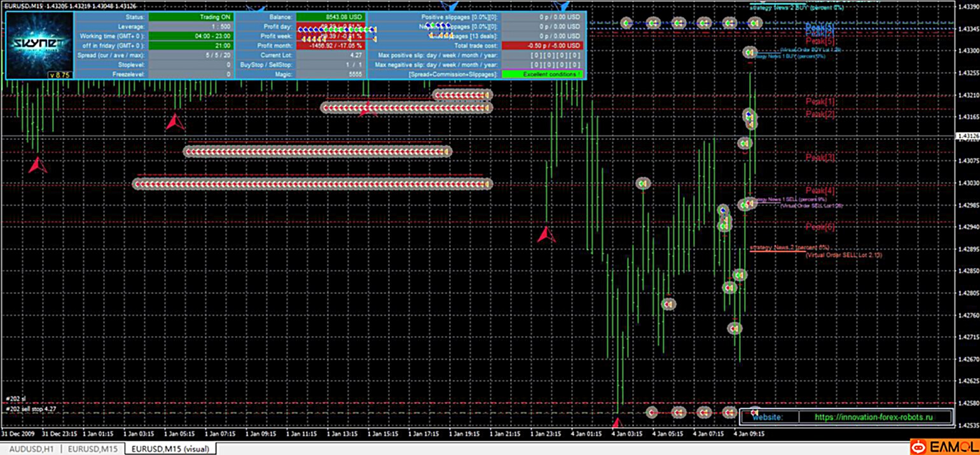Click the green Excellent conditions indicator
The width and height of the screenshot is (980, 455).
coord(542,74)
